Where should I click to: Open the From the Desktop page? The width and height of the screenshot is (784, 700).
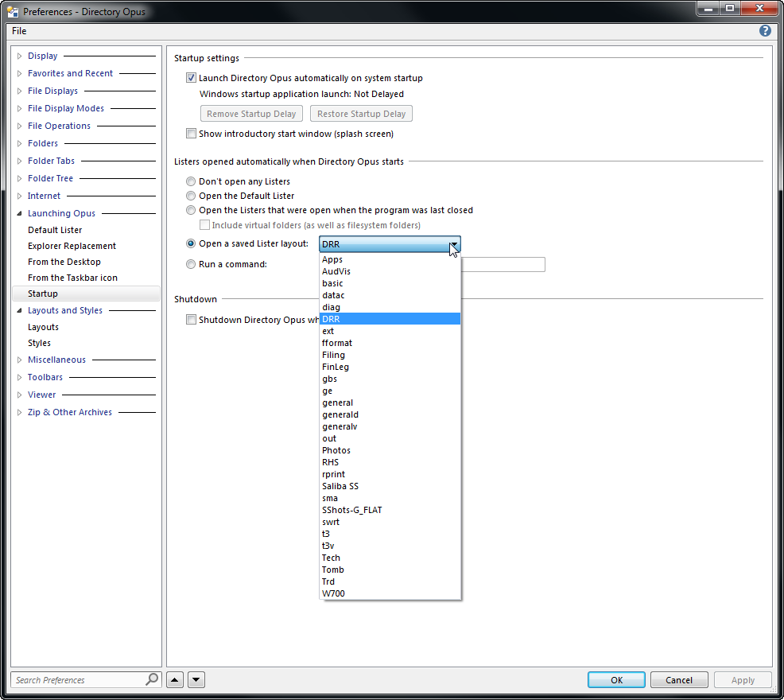click(64, 262)
